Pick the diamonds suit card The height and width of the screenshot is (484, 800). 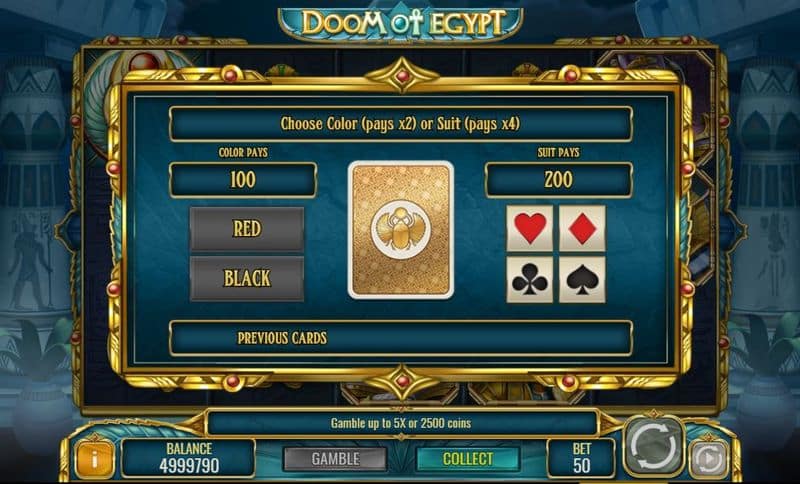point(582,228)
